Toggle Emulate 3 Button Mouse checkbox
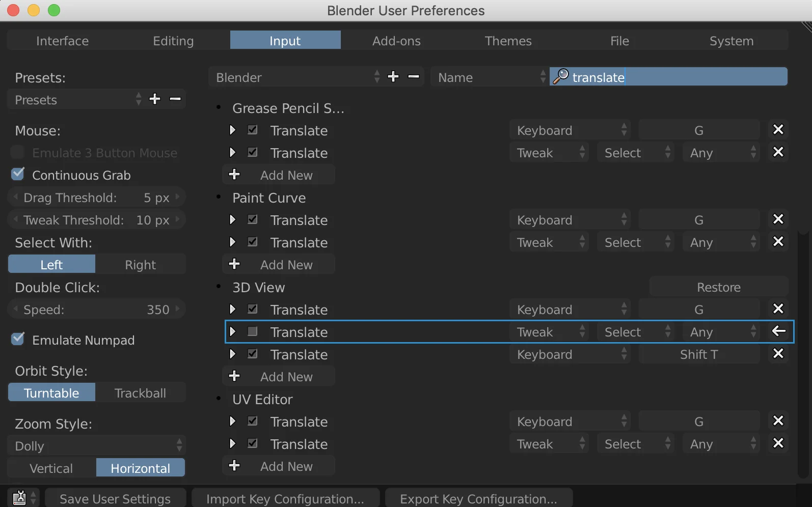The width and height of the screenshot is (812, 507). click(18, 152)
